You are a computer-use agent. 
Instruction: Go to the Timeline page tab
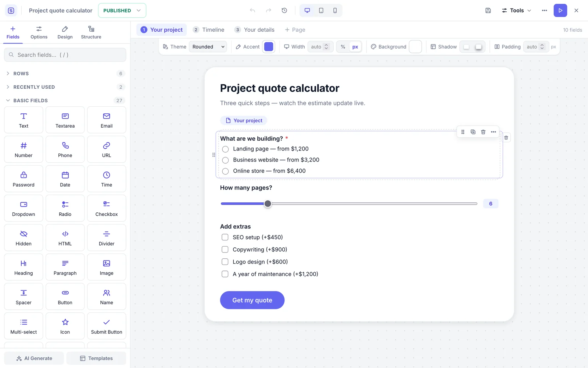(208, 30)
